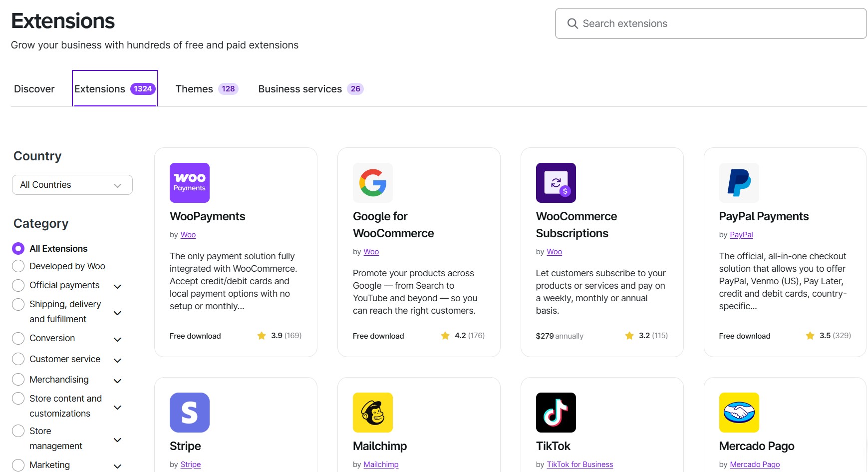Open Woo vendor link under WooPayments
Viewport: 868px width, 472px height.
pos(188,235)
